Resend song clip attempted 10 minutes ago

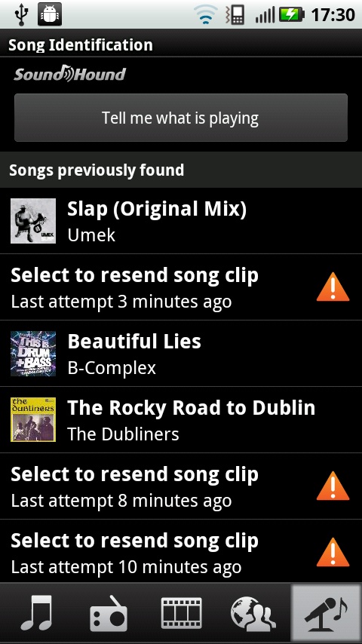click(181, 552)
